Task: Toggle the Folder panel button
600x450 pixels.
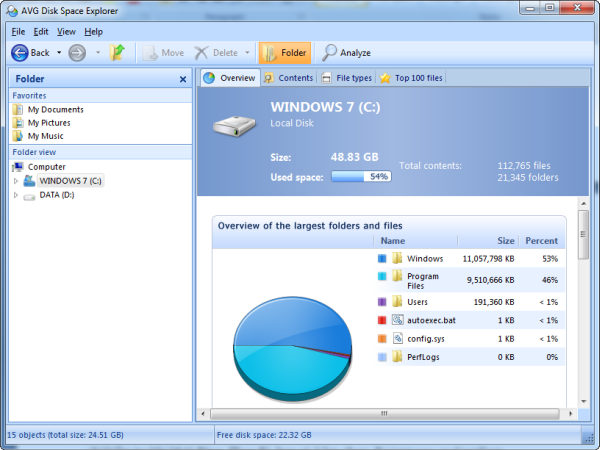Action: click(285, 53)
